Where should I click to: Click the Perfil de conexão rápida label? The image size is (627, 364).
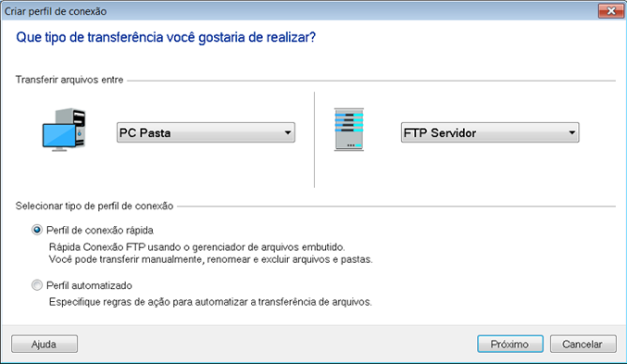100,231
